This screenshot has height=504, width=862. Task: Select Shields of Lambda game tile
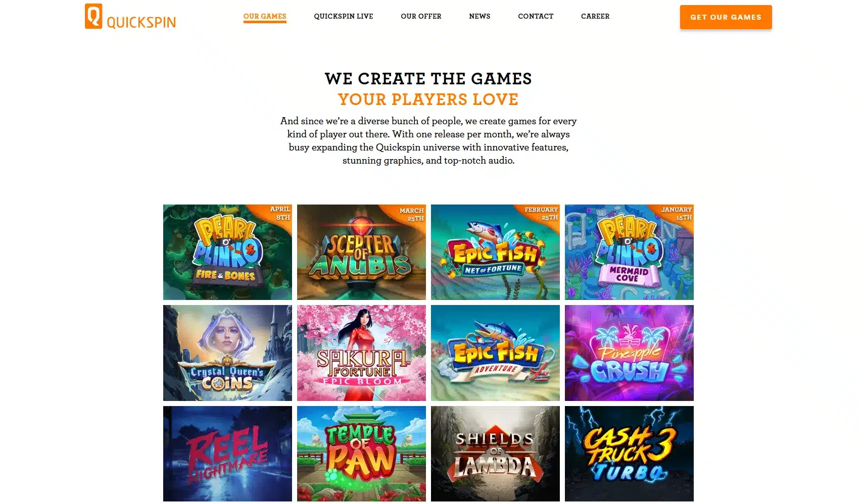click(495, 453)
